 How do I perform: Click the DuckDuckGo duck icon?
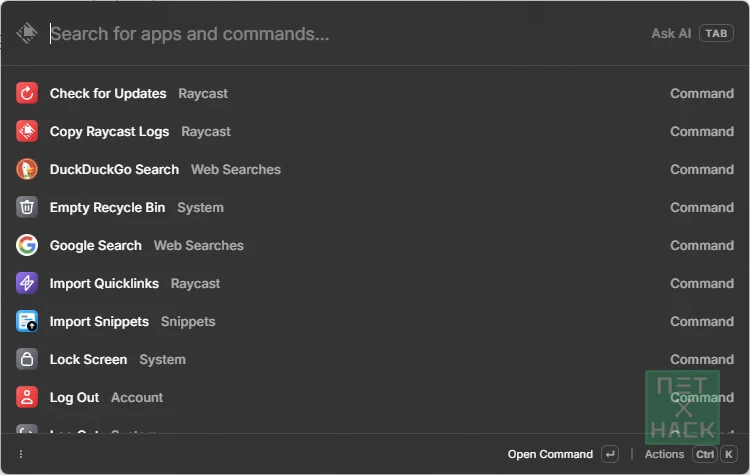27,169
